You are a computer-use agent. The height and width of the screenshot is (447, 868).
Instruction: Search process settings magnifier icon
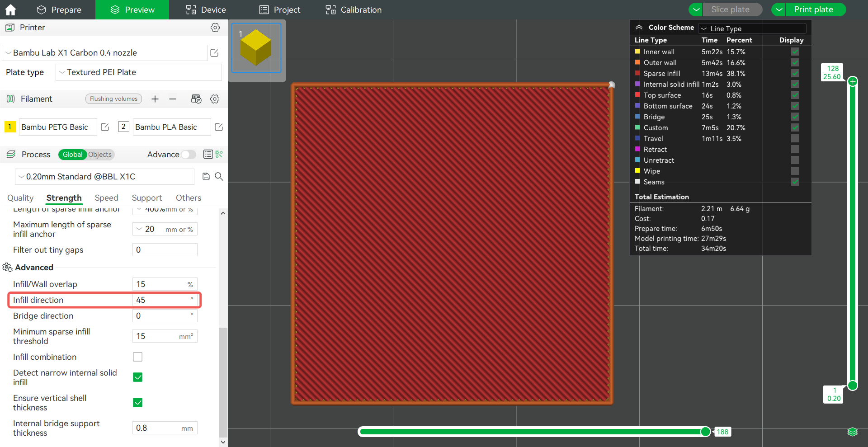click(219, 176)
